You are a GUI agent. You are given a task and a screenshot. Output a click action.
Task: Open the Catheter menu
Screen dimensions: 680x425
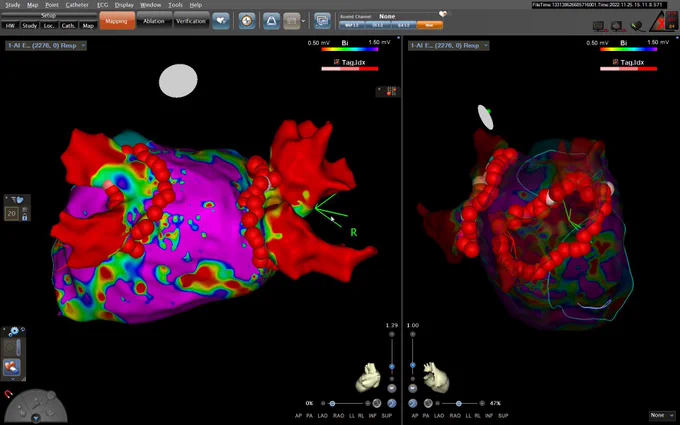[x=77, y=5]
